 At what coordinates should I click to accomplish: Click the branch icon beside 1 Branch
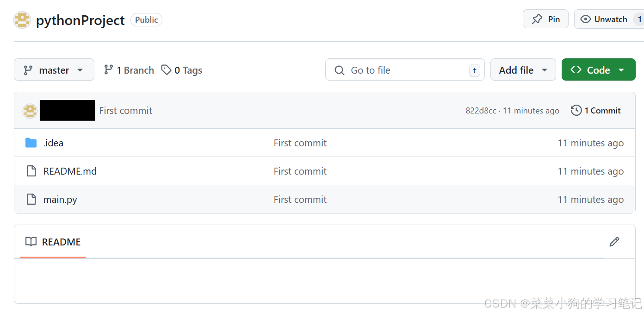point(109,70)
